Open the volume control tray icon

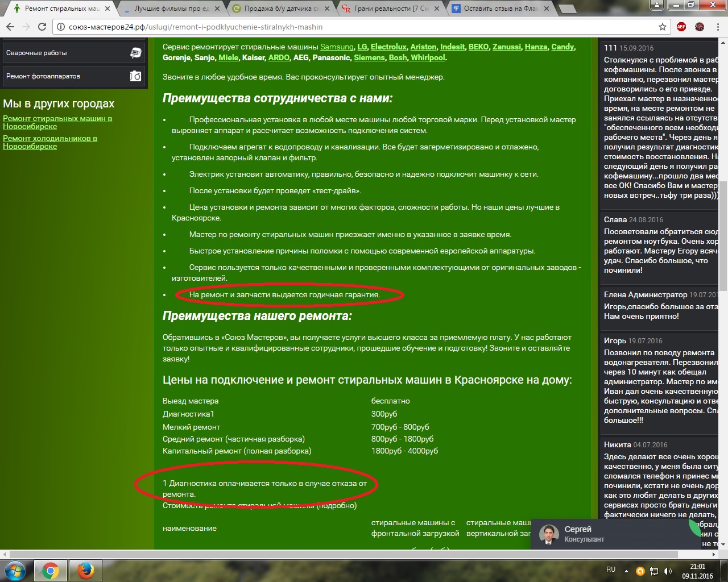[x=668, y=571]
